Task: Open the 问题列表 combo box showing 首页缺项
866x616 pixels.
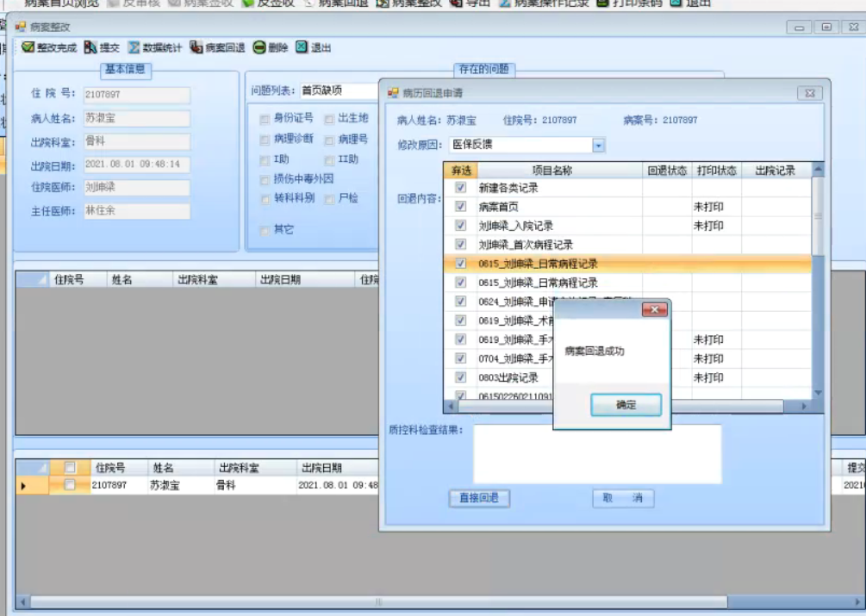Action: (x=340, y=90)
